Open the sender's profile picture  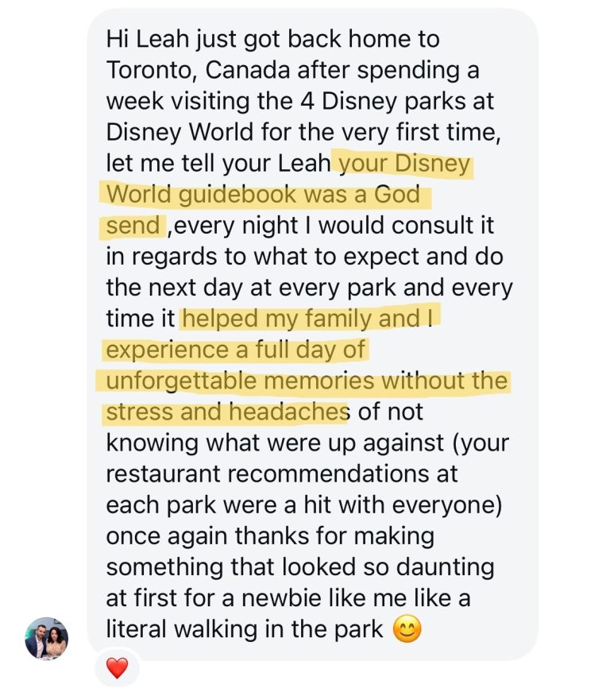(46, 639)
